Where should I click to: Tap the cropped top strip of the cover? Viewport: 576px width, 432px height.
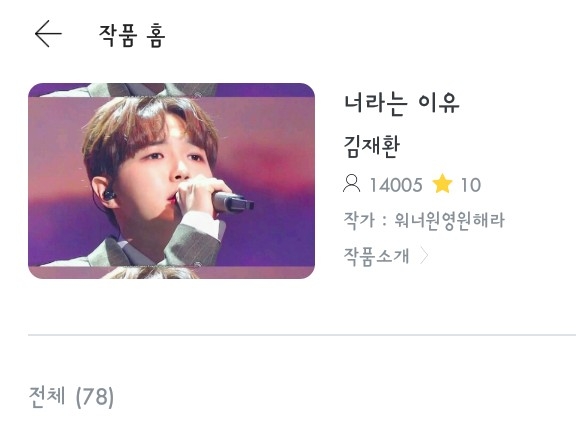[x=172, y=90]
